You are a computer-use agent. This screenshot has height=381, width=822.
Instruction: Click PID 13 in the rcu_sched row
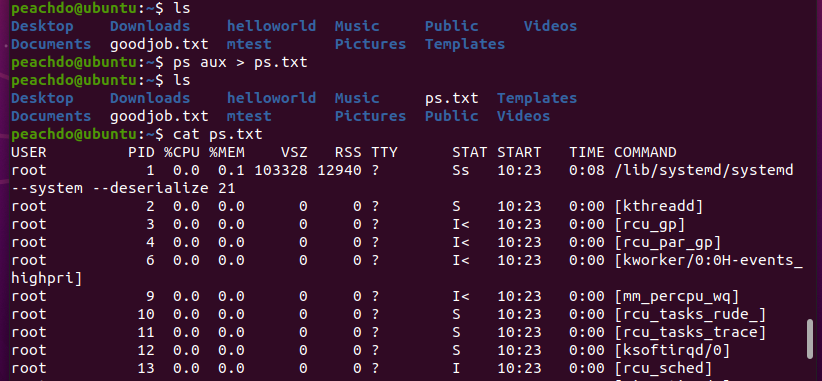tap(146, 368)
